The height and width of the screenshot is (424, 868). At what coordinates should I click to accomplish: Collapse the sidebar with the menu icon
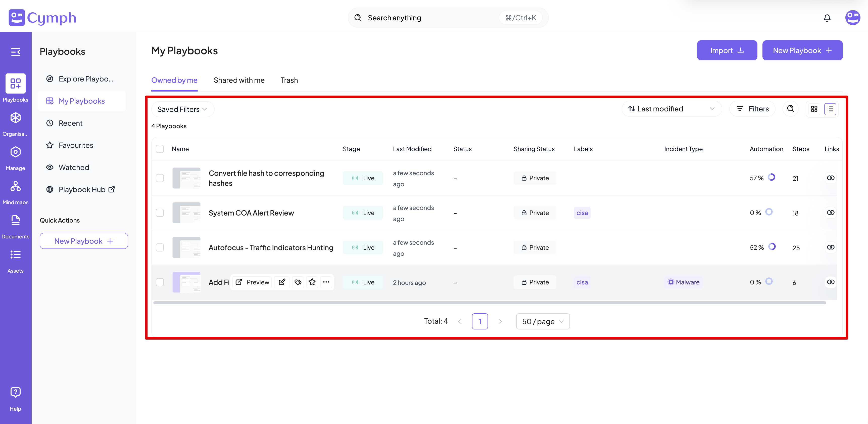click(x=16, y=52)
